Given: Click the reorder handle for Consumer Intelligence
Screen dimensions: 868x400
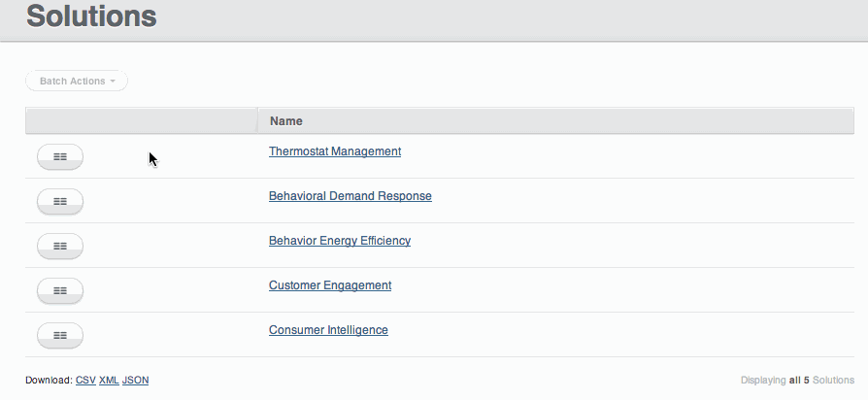Looking at the screenshot, I should [60, 335].
